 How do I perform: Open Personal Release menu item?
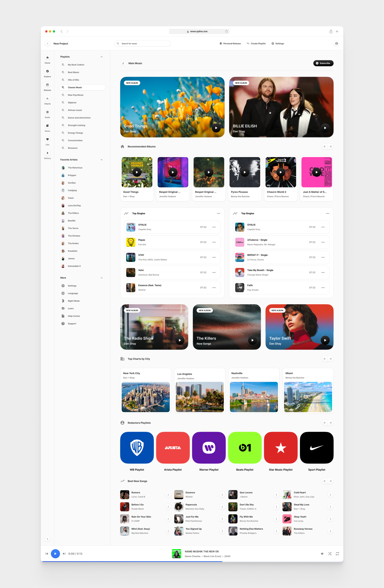coord(230,43)
